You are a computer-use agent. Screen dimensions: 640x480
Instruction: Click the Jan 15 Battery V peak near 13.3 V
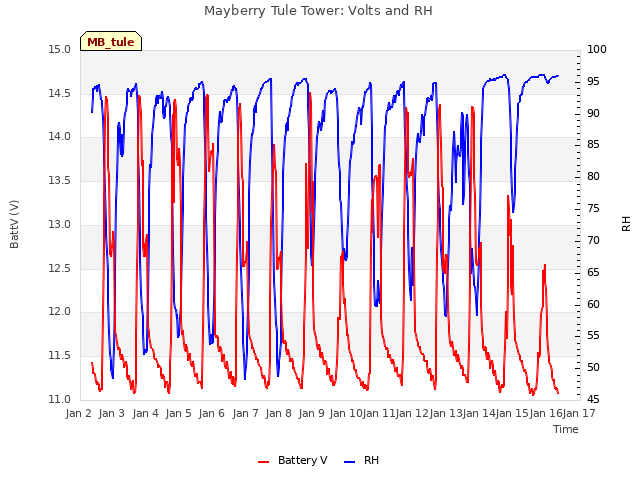pyautogui.click(x=508, y=197)
